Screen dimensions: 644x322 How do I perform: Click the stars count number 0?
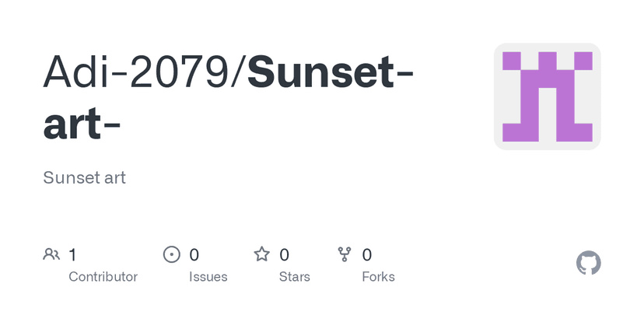point(285,254)
